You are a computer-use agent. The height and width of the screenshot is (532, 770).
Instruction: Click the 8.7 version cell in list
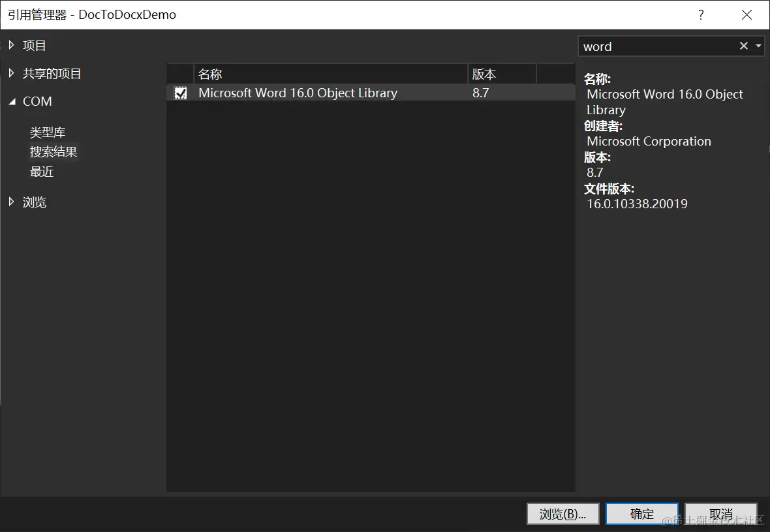[x=481, y=93]
